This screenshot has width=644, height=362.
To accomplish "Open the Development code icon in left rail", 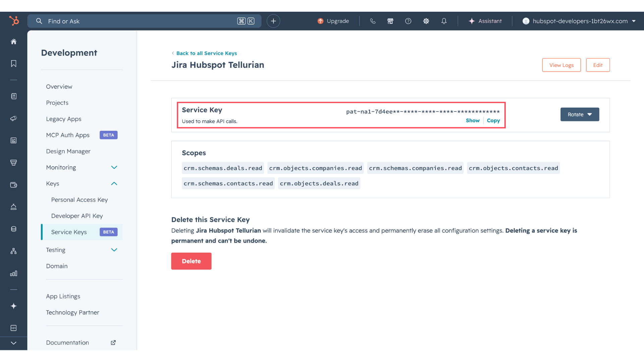I will [13, 328].
